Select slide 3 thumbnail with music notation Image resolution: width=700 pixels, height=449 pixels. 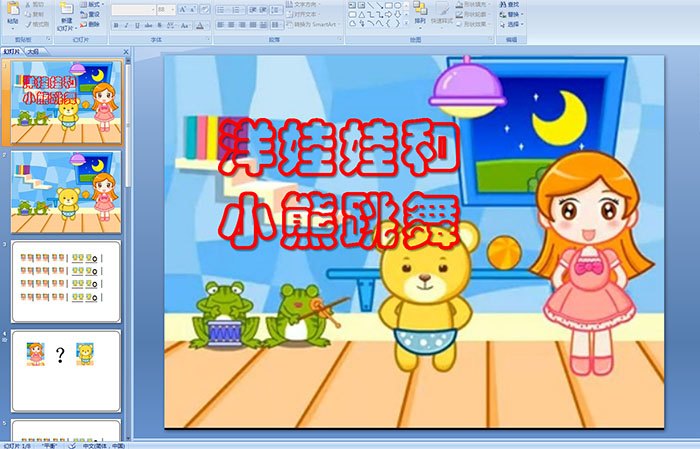tap(66, 281)
